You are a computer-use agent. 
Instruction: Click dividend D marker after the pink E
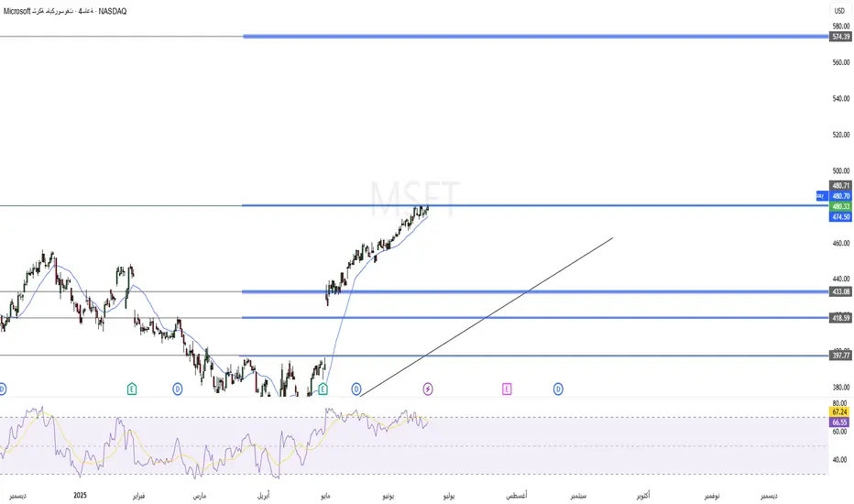[558, 389]
